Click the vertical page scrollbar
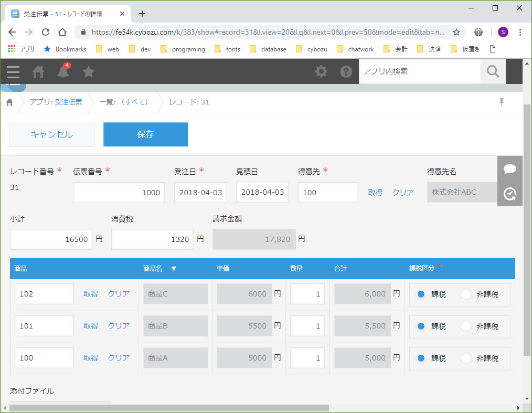The width and height of the screenshot is (532, 413). tap(527, 230)
